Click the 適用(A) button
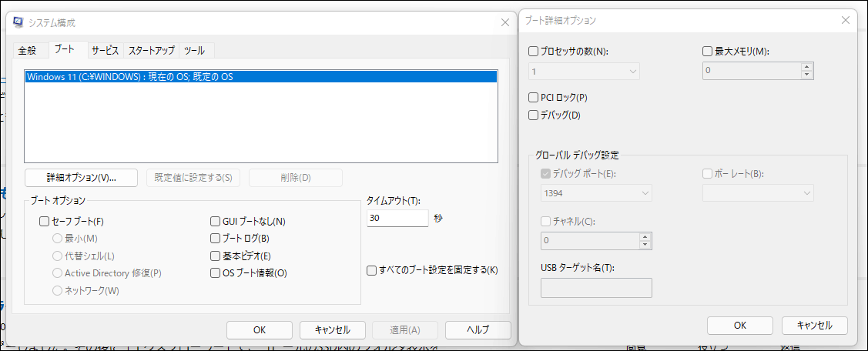The width and height of the screenshot is (868, 351). (x=405, y=330)
